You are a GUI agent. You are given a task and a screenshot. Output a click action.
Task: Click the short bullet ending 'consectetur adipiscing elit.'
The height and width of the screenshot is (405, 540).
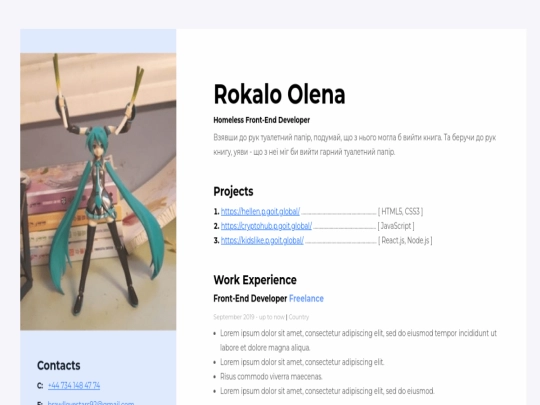[302, 362]
